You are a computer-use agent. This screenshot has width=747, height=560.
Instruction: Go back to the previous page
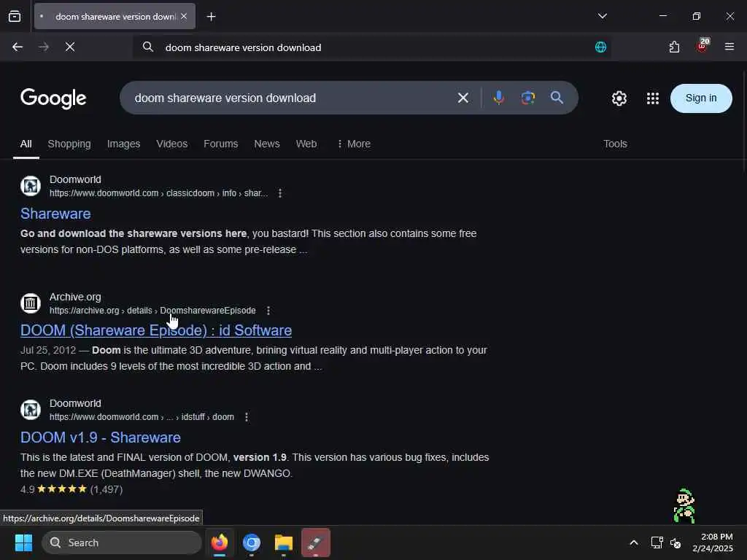point(18,47)
